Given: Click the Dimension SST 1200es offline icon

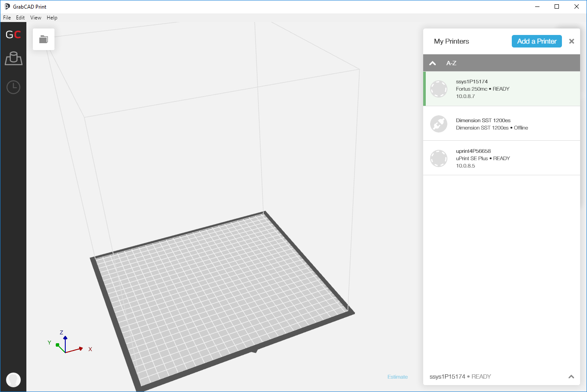Looking at the screenshot, I should point(439,123).
